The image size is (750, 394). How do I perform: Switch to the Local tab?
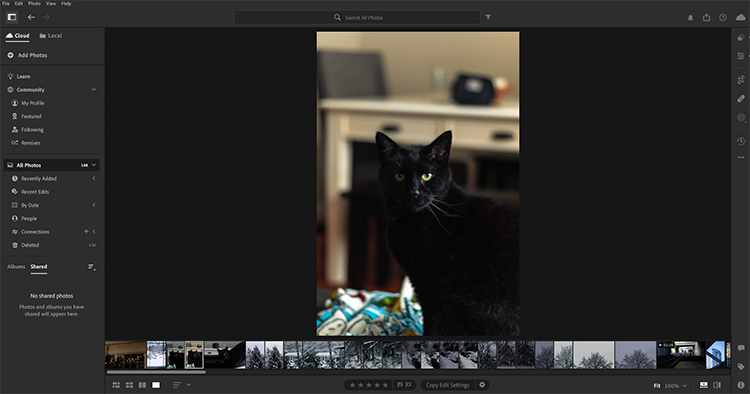pos(51,35)
